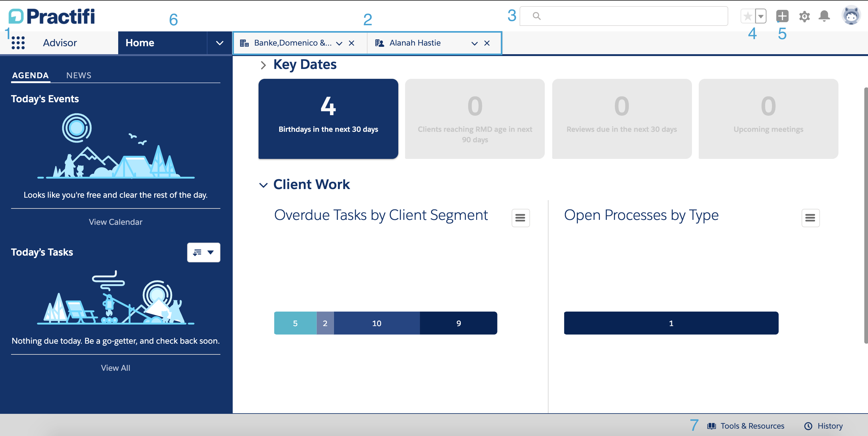The image size is (868, 436).
Task: Select the Upcoming meetings card
Action: point(768,119)
